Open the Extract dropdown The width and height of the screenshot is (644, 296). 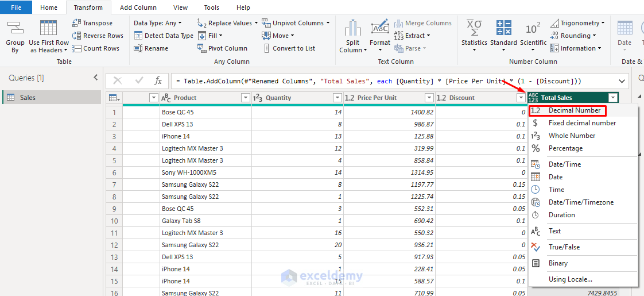point(412,36)
